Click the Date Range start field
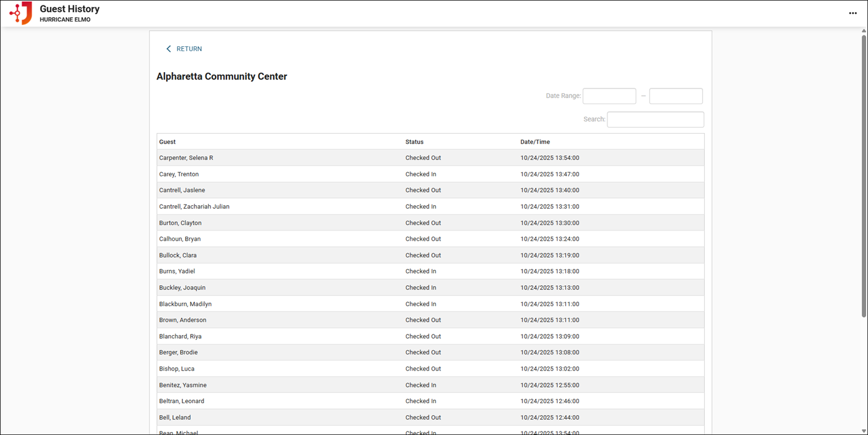Image resolution: width=868 pixels, height=435 pixels. tap(609, 96)
